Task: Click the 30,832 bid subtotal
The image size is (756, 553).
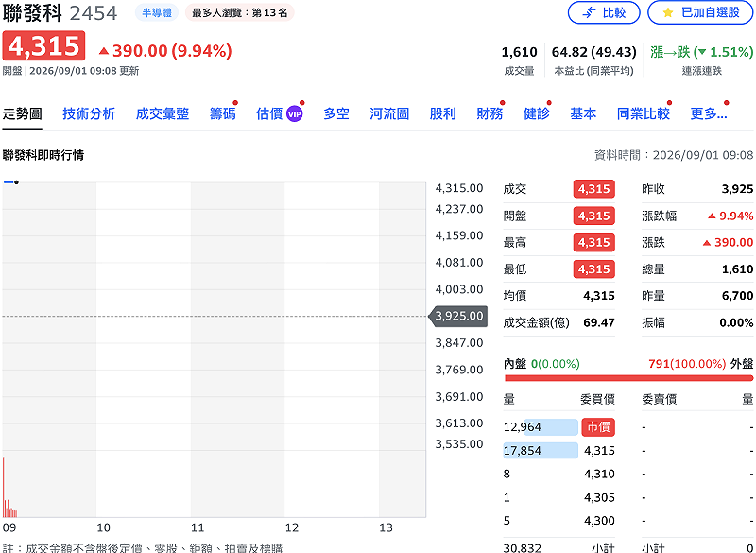Action: (523, 547)
